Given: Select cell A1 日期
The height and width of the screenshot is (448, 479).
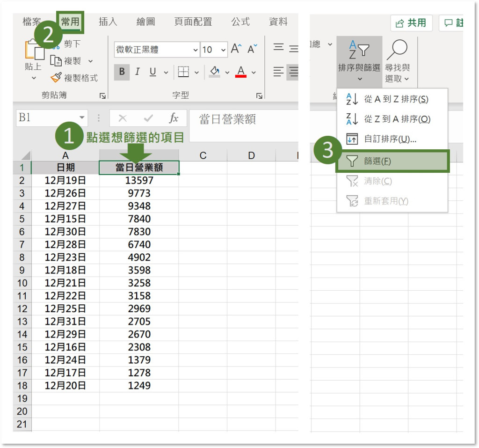Looking at the screenshot, I should (65, 168).
